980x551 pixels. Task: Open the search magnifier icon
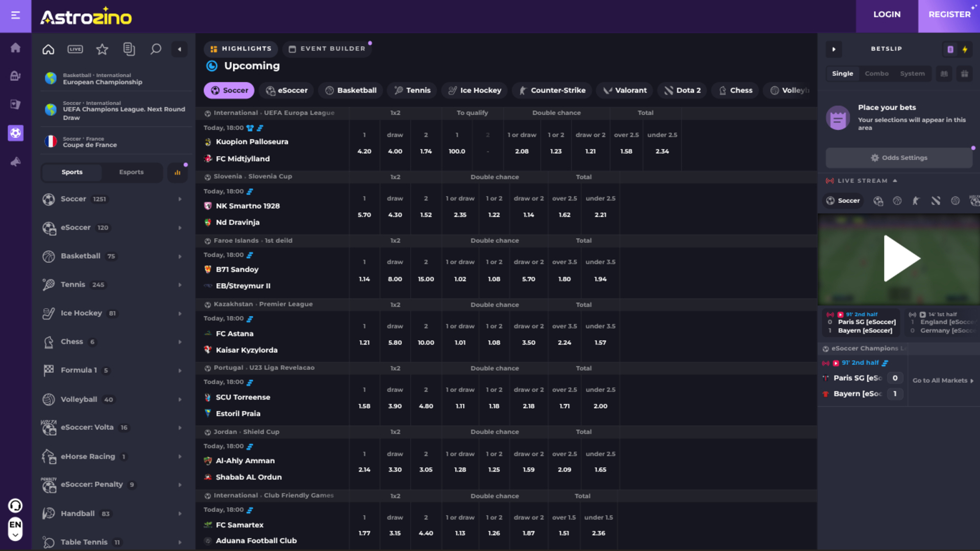tap(156, 49)
